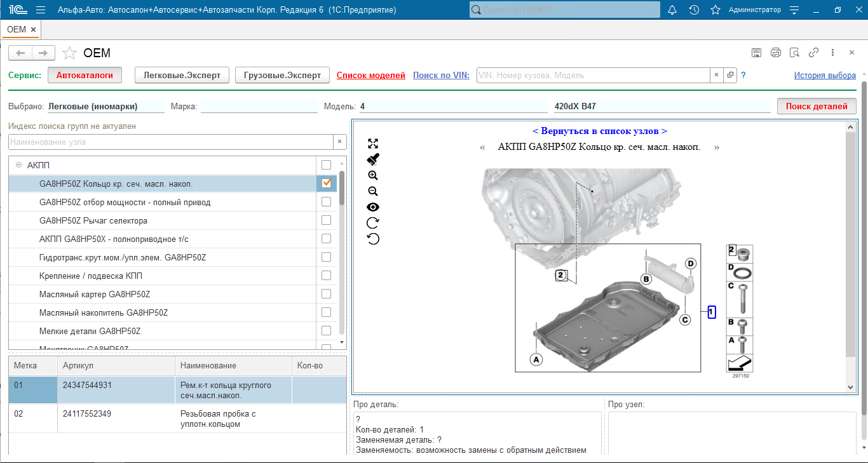Collapse the АКПП tree group
The height and width of the screenshot is (463, 868).
coord(18,165)
